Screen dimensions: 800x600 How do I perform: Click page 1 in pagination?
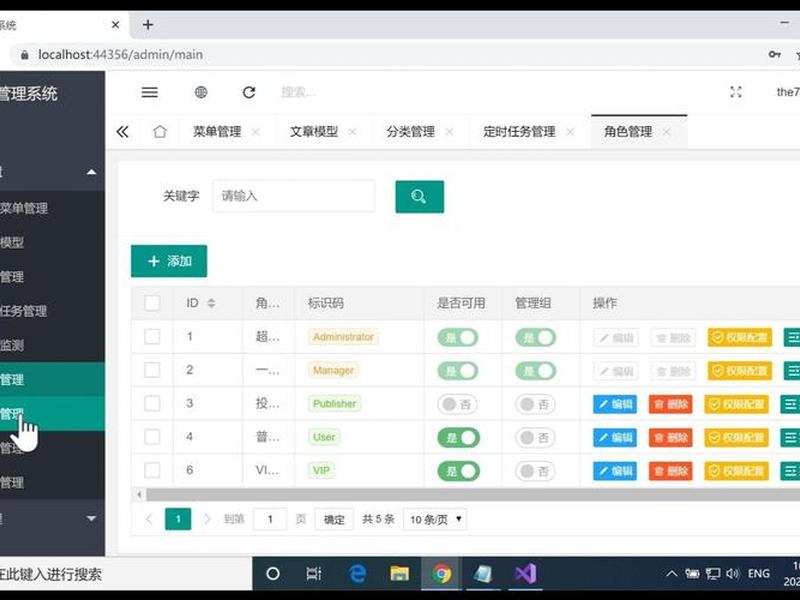click(178, 519)
